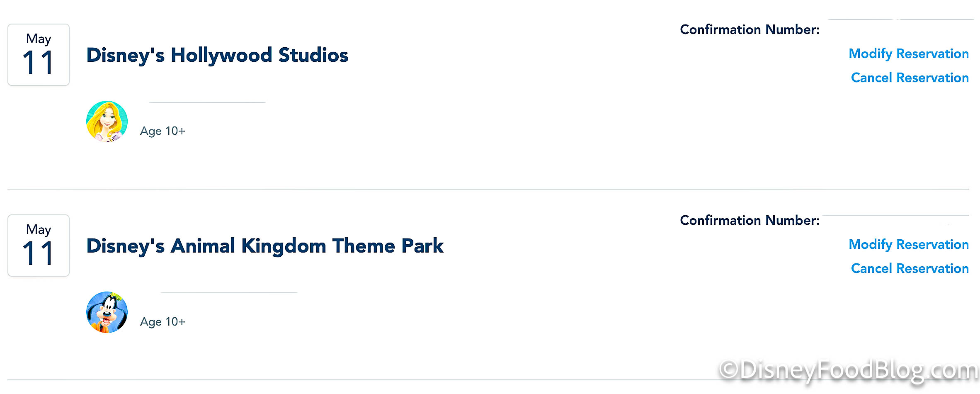Click Confirmation Number label for Hollywood Studios
Viewport: 980px width, 394px height.
pyautogui.click(x=750, y=30)
